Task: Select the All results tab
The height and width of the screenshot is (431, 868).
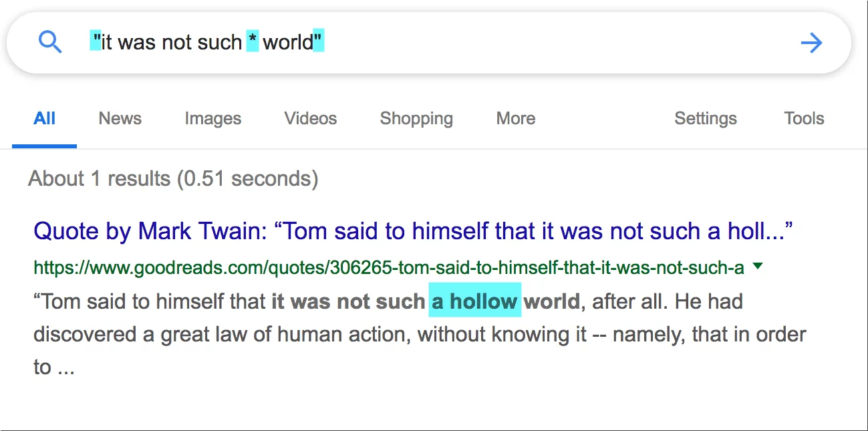Action: (44, 119)
